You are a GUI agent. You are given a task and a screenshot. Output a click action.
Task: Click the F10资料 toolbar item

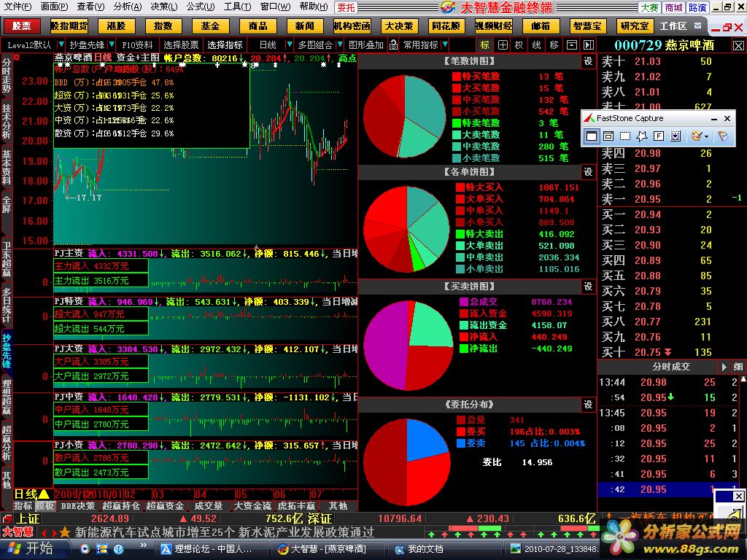pyautogui.click(x=137, y=44)
